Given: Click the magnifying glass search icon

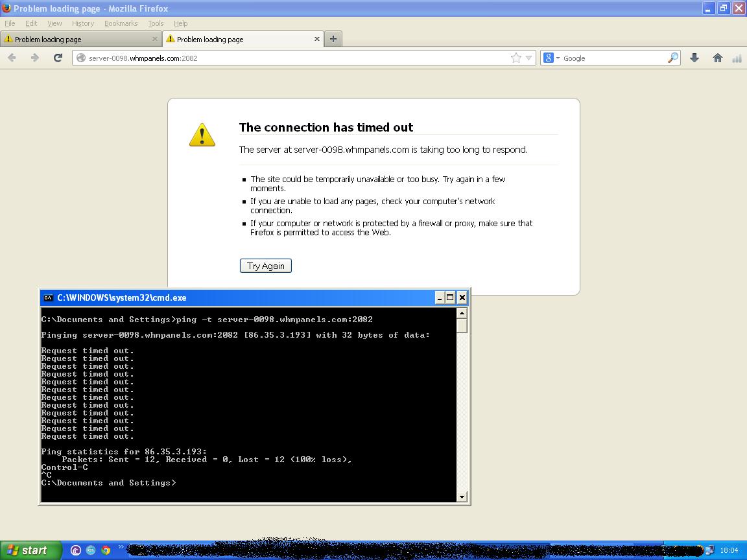Looking at the screenshot, I should 672,58.
